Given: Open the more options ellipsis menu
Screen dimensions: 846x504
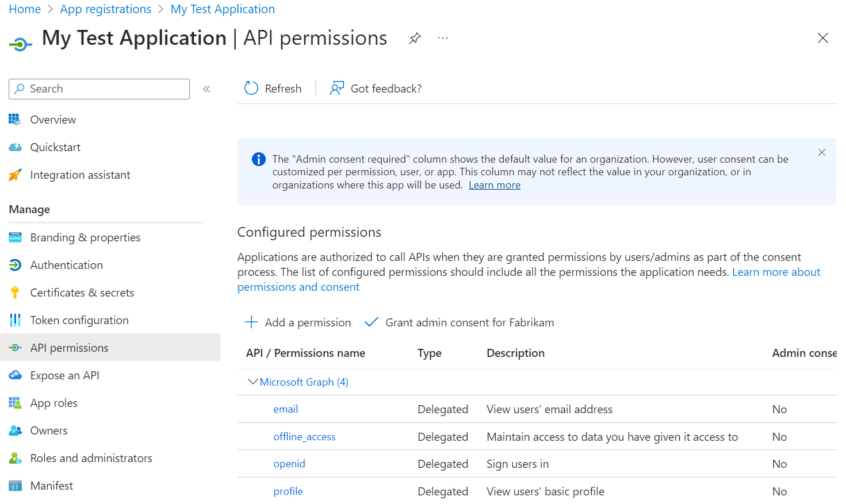Looking at the screenshot, I should click(x=442, y=39).
